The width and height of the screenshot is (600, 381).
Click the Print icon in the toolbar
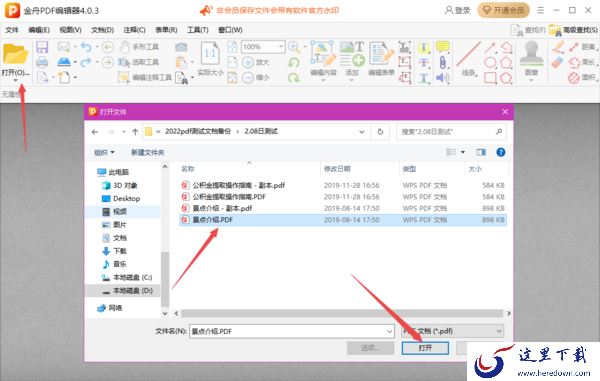42,62
